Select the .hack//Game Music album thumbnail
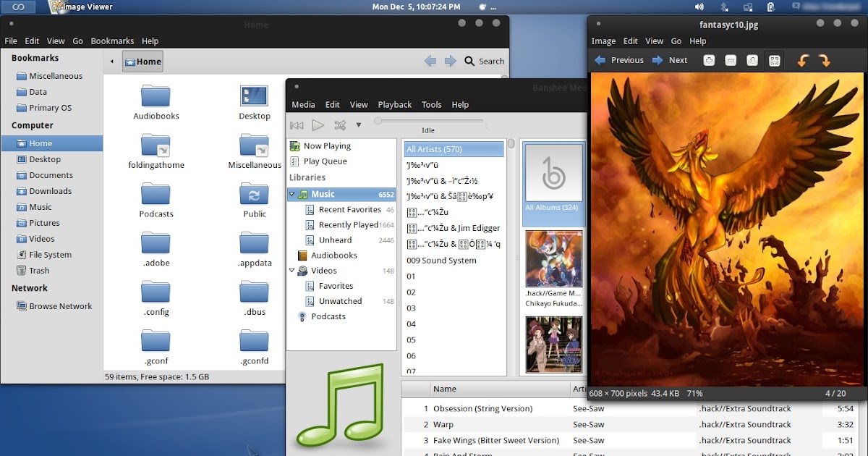This screenshot has width=868, height=456. coord(553,258)
